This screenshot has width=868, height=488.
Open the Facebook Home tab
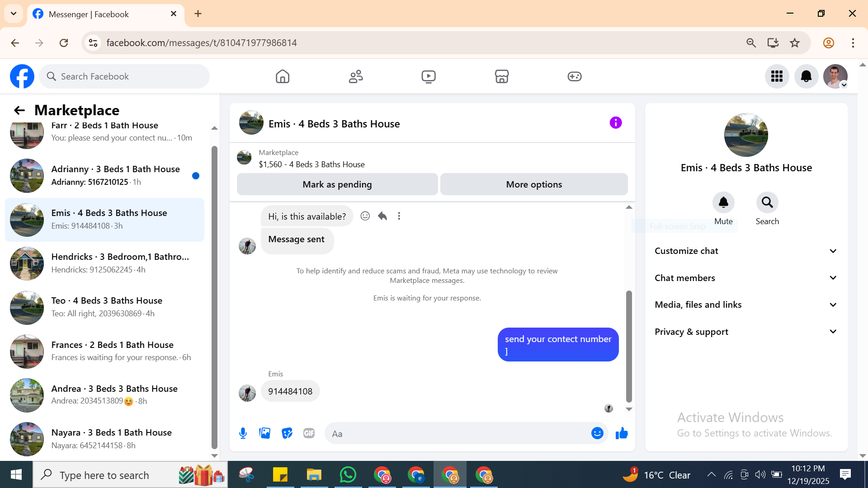[x=283, y=76]
